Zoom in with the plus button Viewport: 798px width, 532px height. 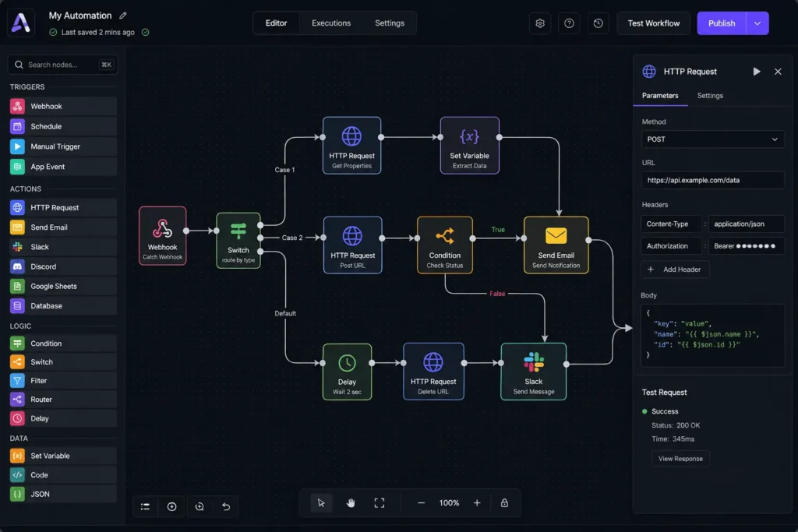point(477,503)
